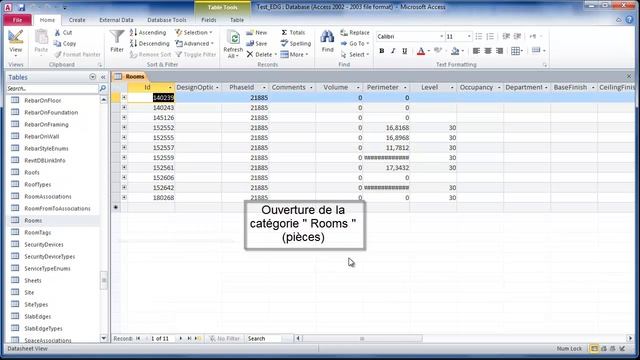Delete the selected record

coord(261,54)
